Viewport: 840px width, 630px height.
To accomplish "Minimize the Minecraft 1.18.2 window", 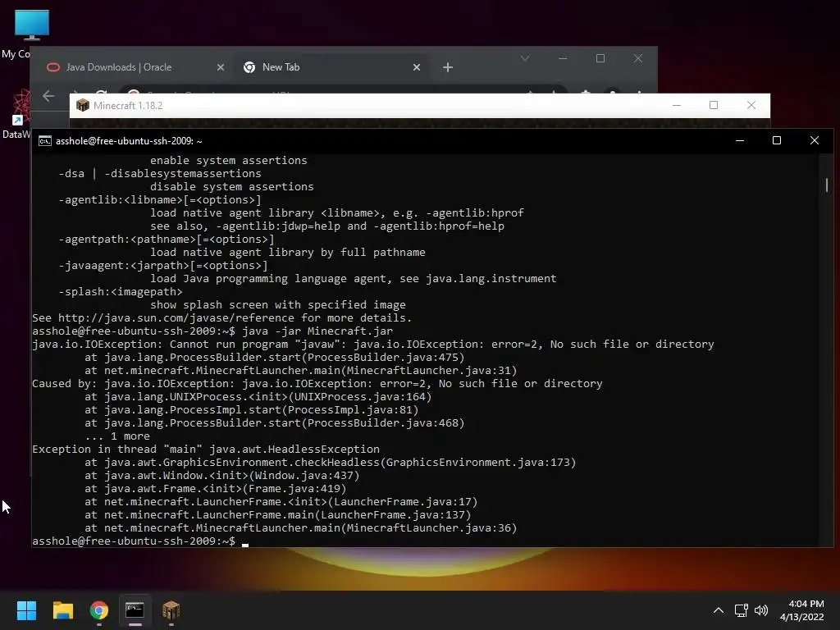I will pos(676,105).
